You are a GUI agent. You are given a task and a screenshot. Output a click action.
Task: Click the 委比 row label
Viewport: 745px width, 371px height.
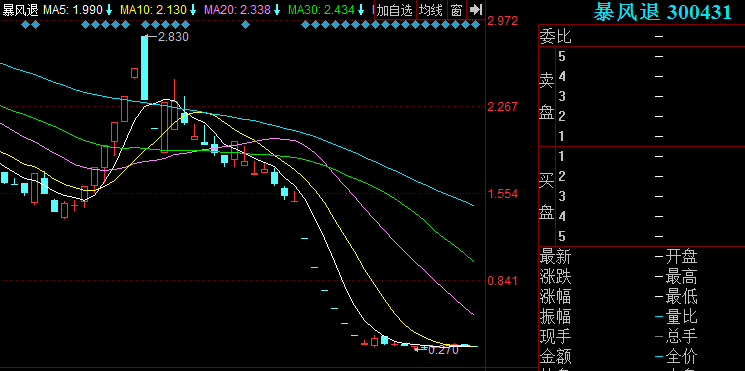555,36
